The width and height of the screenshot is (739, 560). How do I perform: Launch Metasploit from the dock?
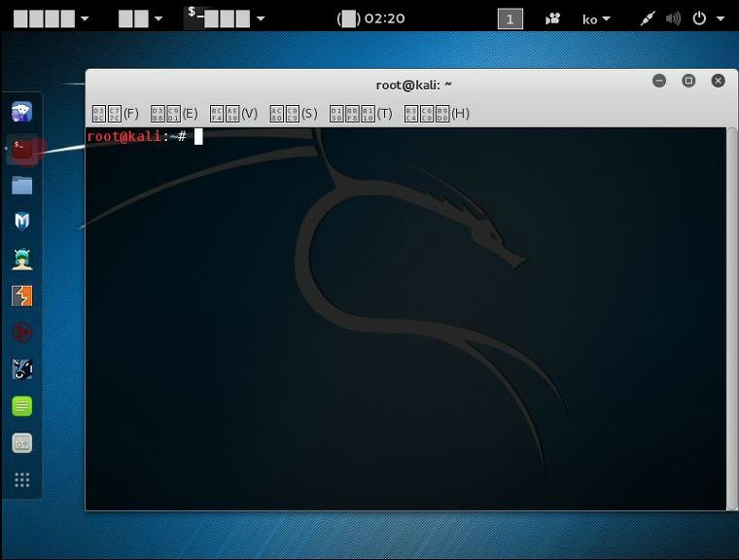click(x=21, y=221)
